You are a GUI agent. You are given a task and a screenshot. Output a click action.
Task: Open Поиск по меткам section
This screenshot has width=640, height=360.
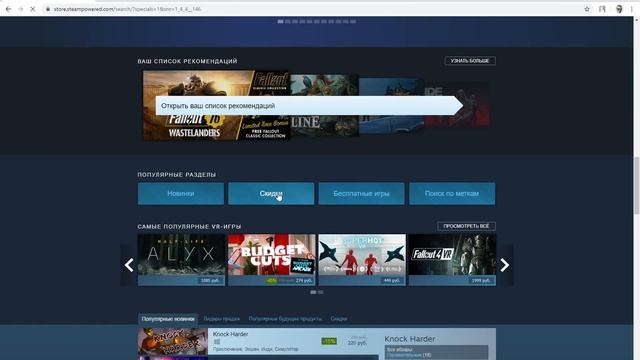(452, 193)
